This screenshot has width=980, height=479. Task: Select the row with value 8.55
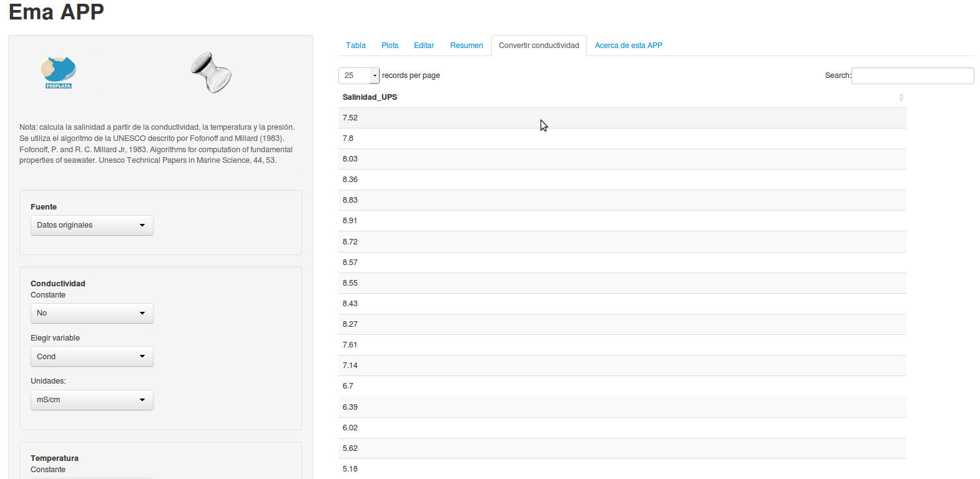tap(622, 283)
